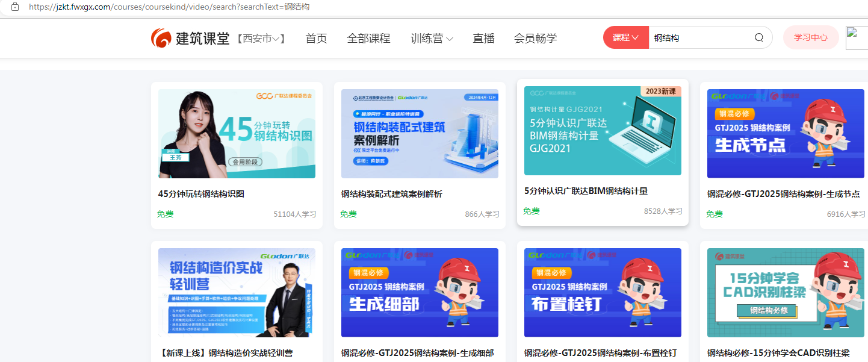
Task: Open the 钢结构装配式建筑案例解析 course thumbnail
Action: tap(420, 134)
